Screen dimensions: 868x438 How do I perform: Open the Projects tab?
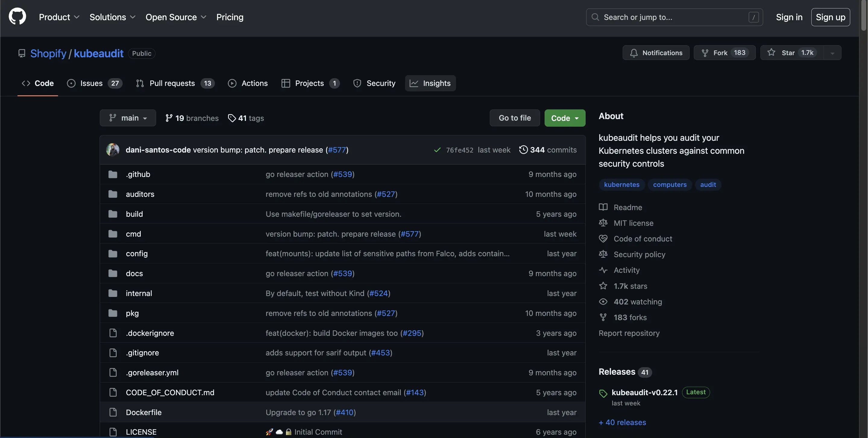tap(311, 83)
